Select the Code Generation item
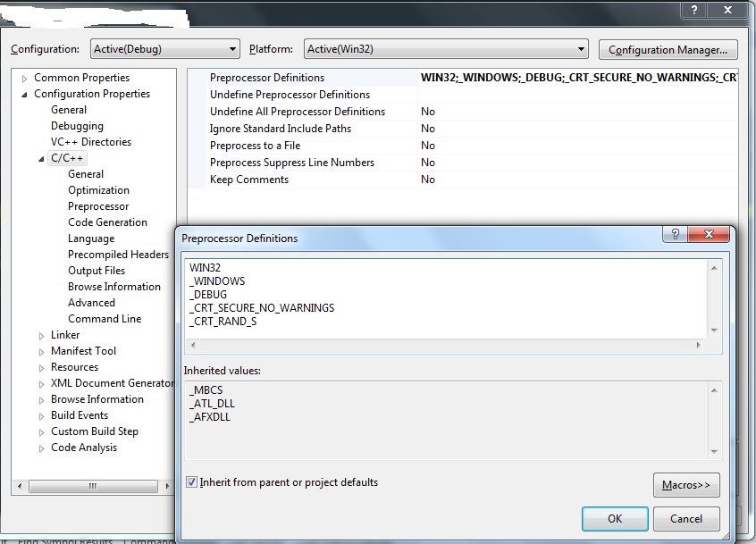756x544 pixels. point(107,222)
